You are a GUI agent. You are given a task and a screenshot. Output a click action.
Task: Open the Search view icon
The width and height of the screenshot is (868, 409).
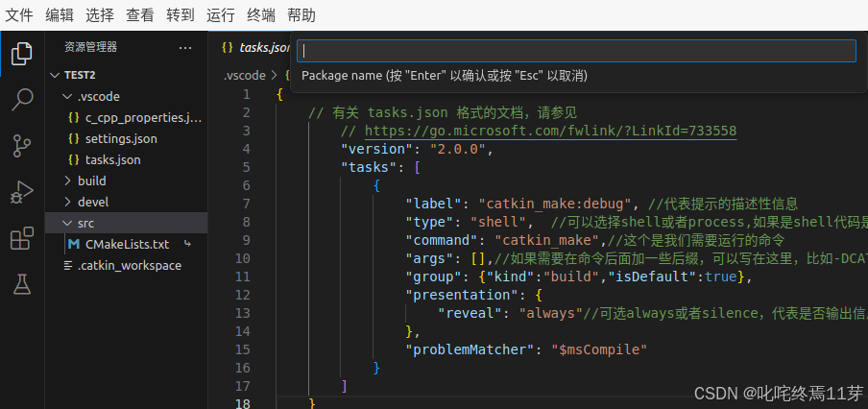pos(21,100)
